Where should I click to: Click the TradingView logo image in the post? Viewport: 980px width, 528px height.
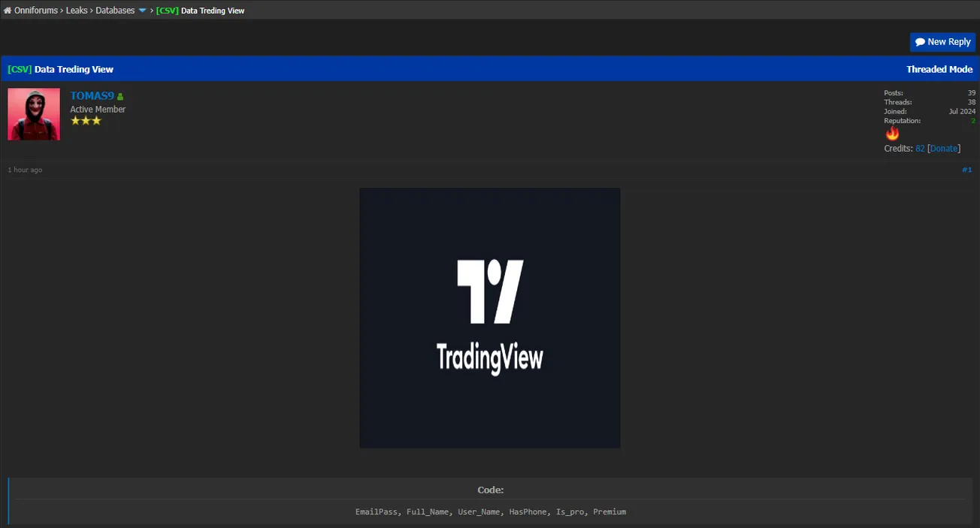point(490,318)
